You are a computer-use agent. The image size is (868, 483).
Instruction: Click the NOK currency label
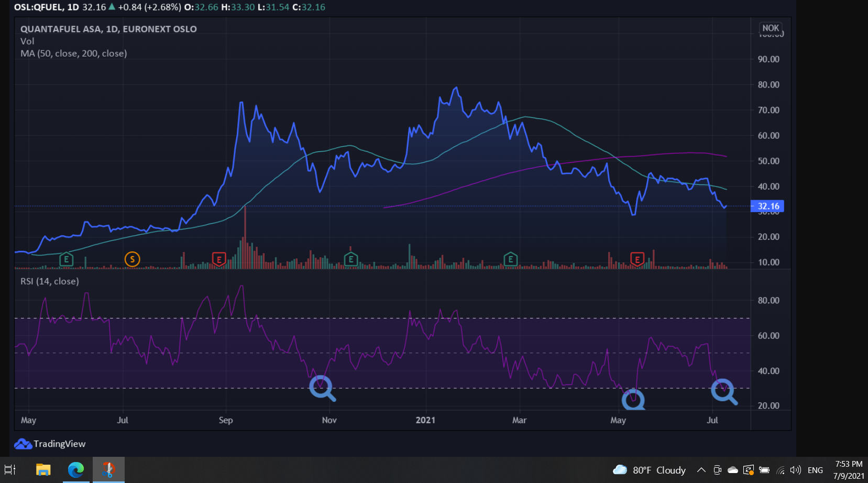click(771, 28)
